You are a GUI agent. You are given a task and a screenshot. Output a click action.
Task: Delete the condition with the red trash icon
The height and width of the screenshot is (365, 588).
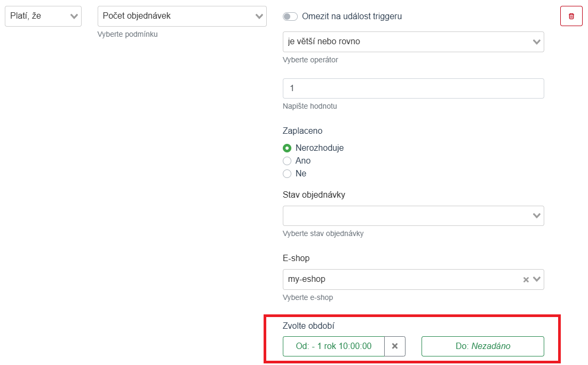pyautogui.click(x=571, y=16)
